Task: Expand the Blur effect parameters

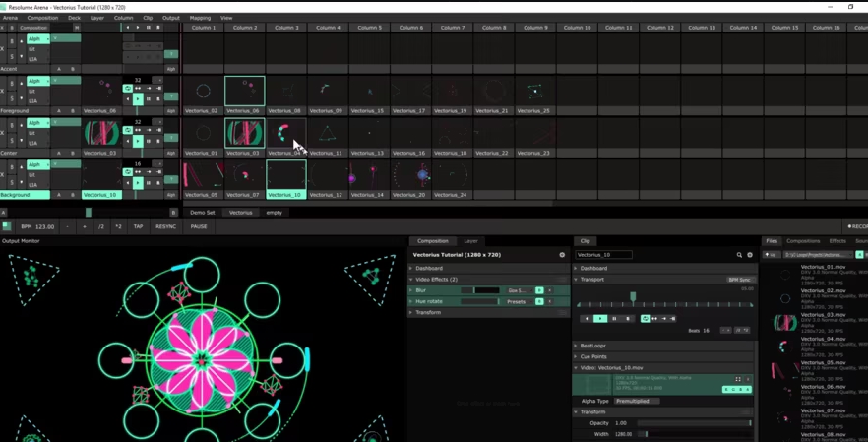Action: [410, 290]
